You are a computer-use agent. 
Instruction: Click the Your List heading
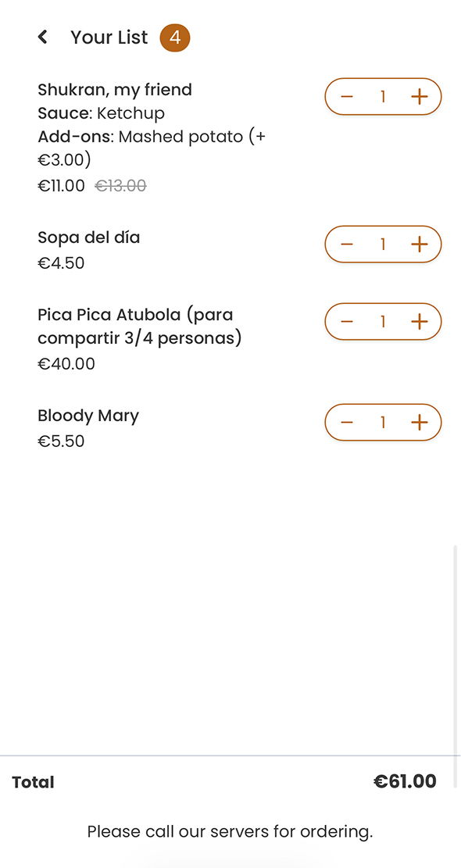(109, 37)
